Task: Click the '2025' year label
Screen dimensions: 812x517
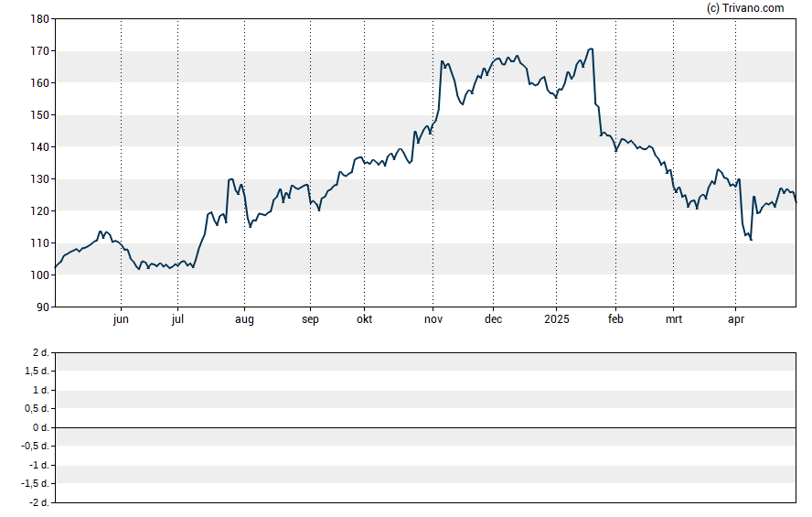Action: coord(557,319)
